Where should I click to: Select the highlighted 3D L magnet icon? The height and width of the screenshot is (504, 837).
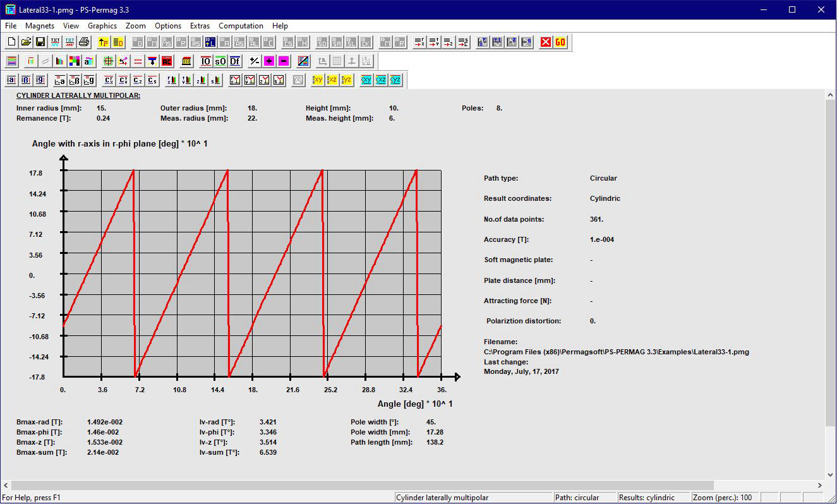coord(210,42)
